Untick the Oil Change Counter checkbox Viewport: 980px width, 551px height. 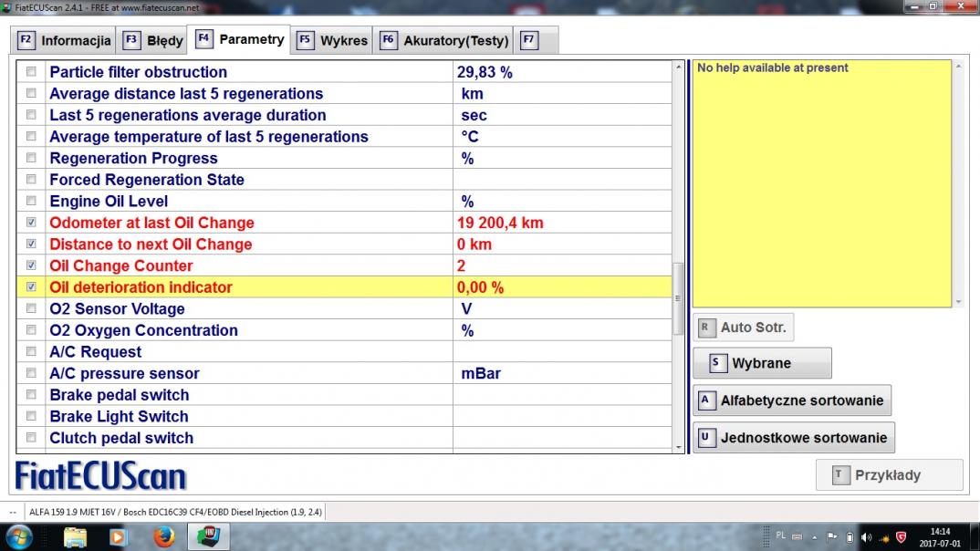pos(31,265)
